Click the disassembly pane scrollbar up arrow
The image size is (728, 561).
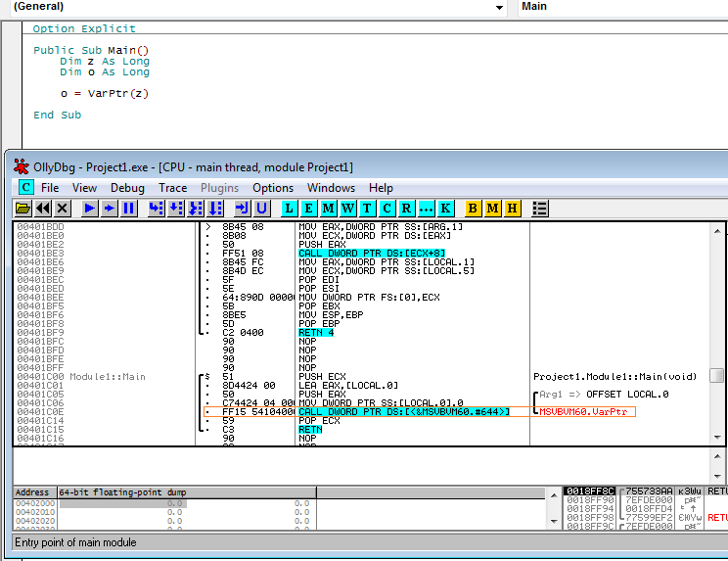tap(717, 229)
